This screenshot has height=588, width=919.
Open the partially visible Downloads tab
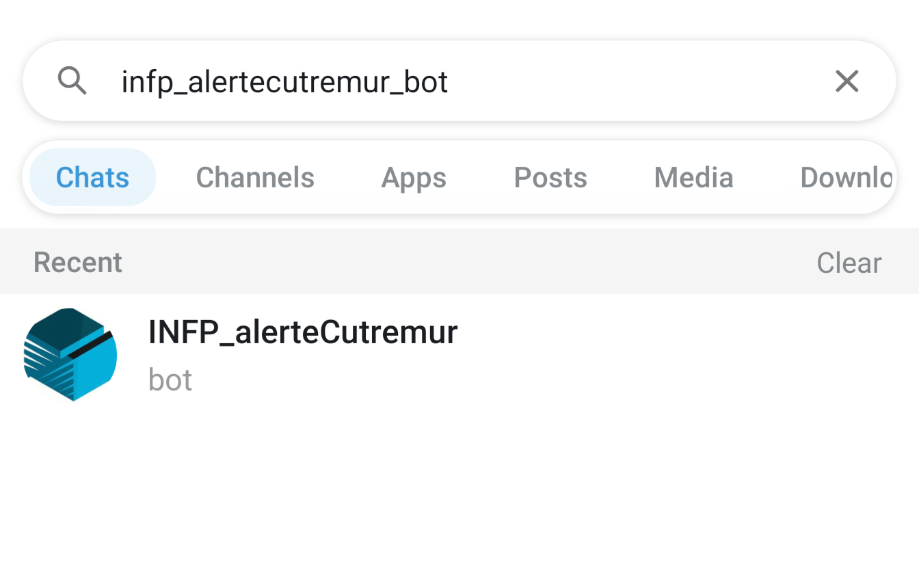[x=847, y=178]
